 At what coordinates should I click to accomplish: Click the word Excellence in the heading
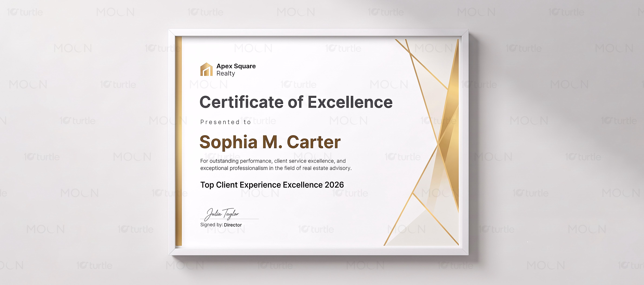350,102
